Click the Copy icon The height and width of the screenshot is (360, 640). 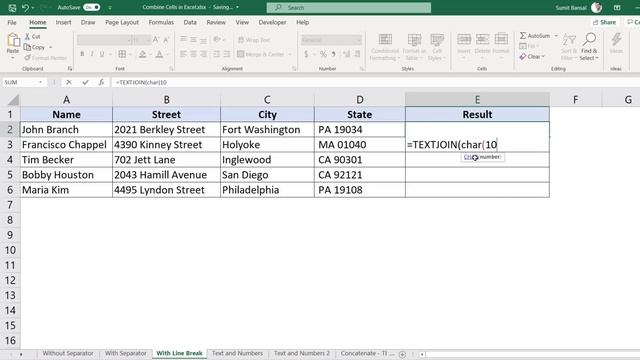click(x=27, y=47)
